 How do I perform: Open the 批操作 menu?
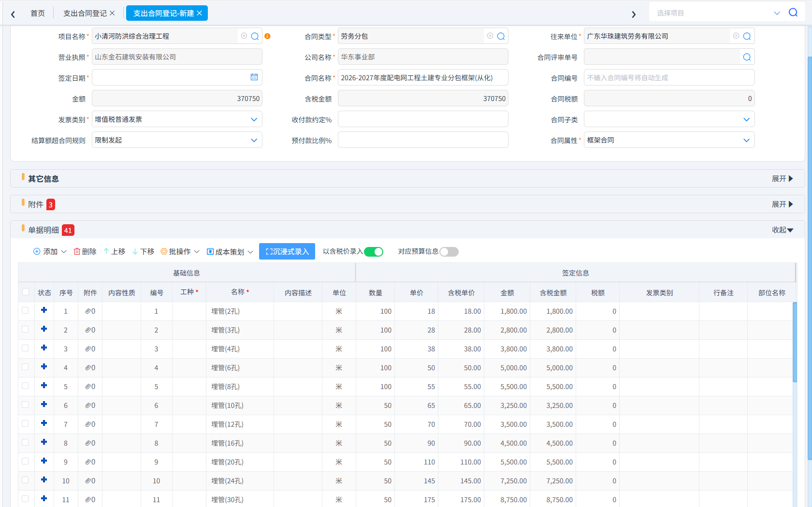click(x=180, y=252)
